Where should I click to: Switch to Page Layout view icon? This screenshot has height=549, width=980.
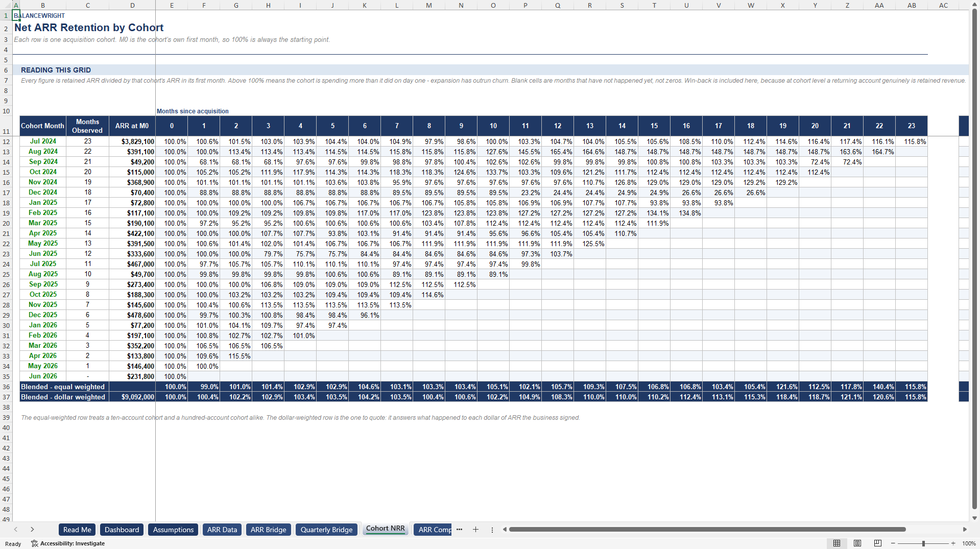pos(857,543)
